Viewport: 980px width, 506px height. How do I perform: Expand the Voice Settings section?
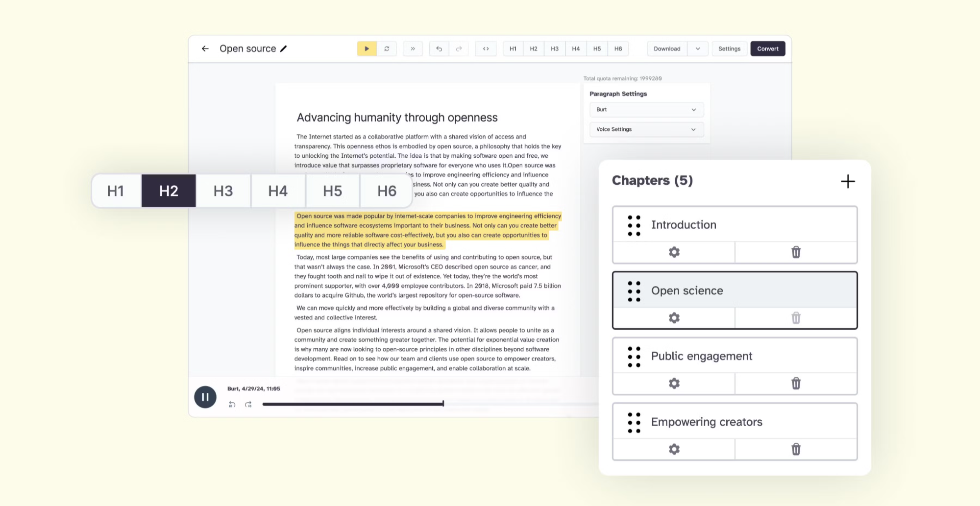click(646, 129)
